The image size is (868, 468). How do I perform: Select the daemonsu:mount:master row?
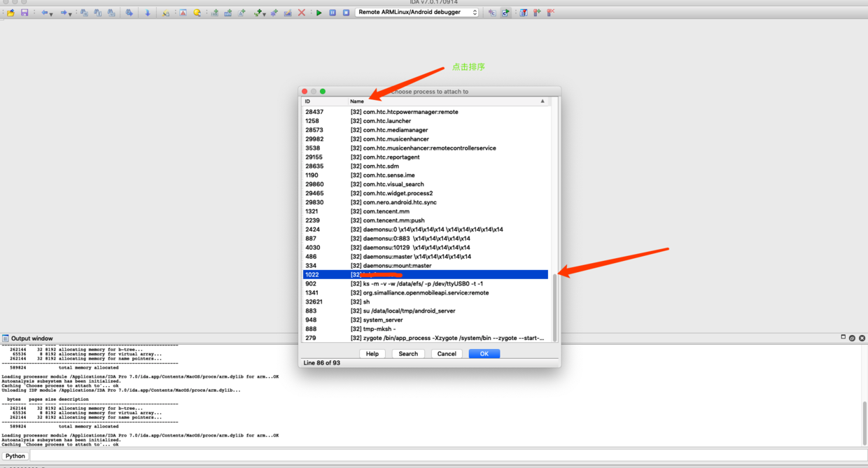point(426,266)
